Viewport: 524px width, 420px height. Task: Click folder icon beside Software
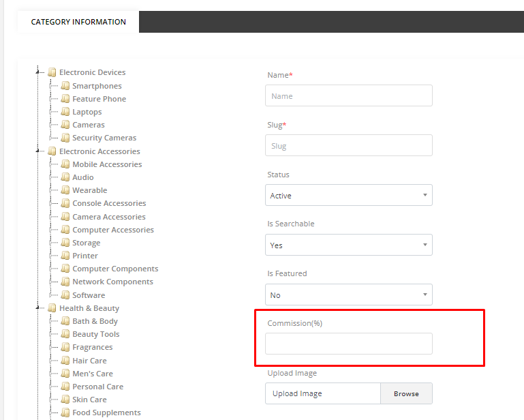pos(65,295)
